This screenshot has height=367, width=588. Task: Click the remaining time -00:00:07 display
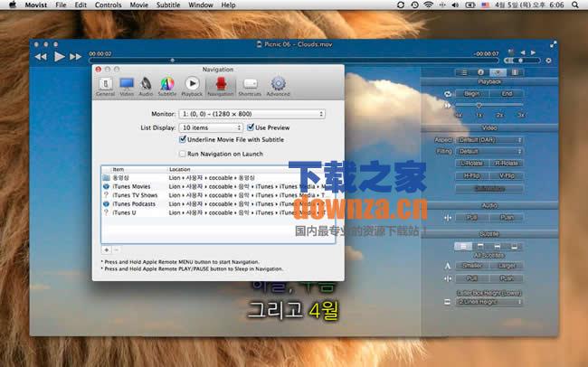(x=486, y=54)
